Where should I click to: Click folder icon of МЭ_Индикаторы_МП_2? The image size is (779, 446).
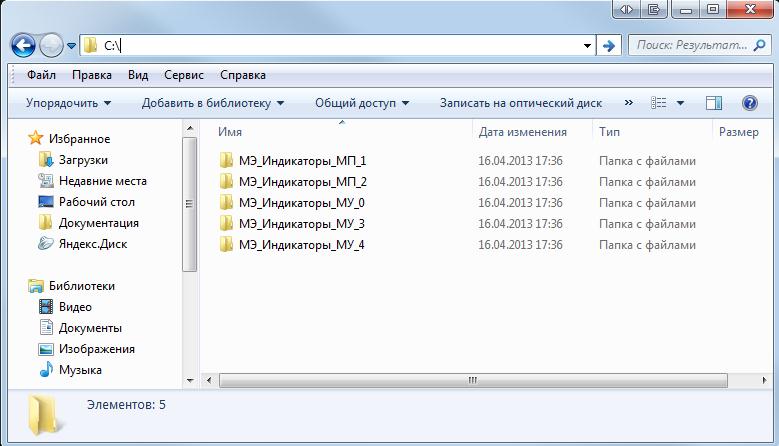[226, 181]
